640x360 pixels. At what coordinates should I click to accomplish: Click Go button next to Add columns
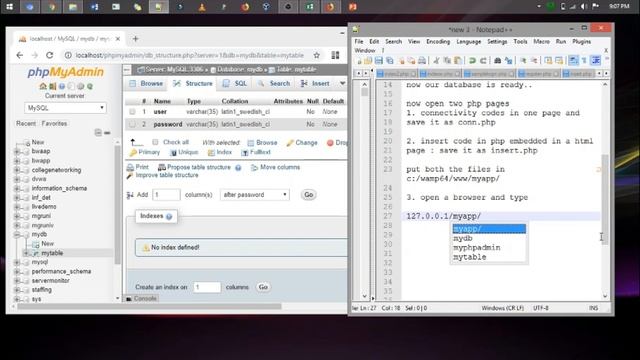click(x=309, y=195)
